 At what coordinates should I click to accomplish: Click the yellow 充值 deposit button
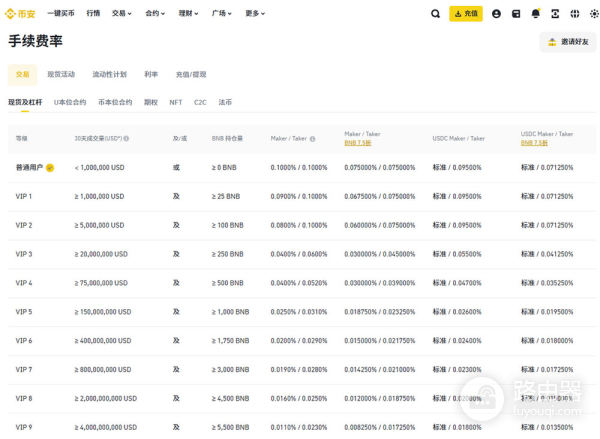coord(466,14)
